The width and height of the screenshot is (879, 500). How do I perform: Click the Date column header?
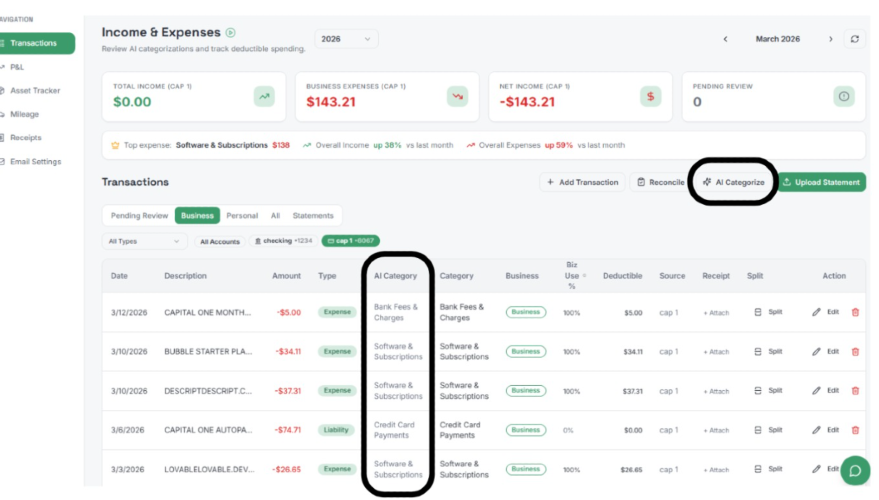pyautogui.click(x=119, y=276)
